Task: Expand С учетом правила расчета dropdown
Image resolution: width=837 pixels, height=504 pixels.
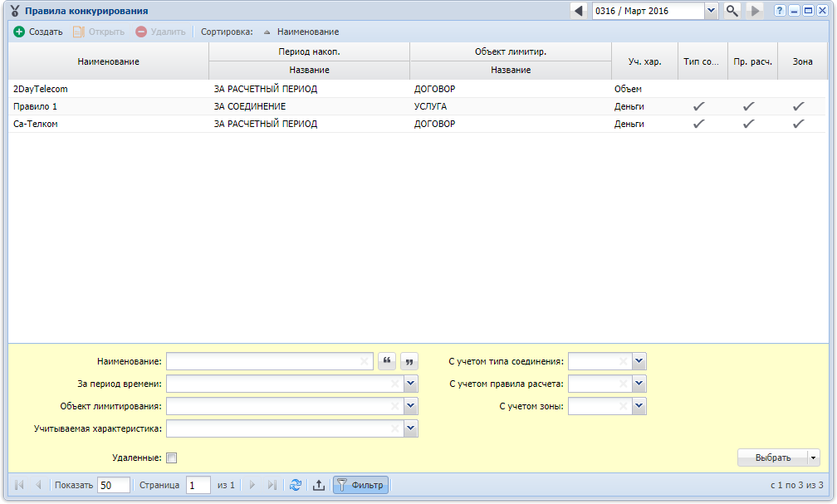Action: pos(639,384)
